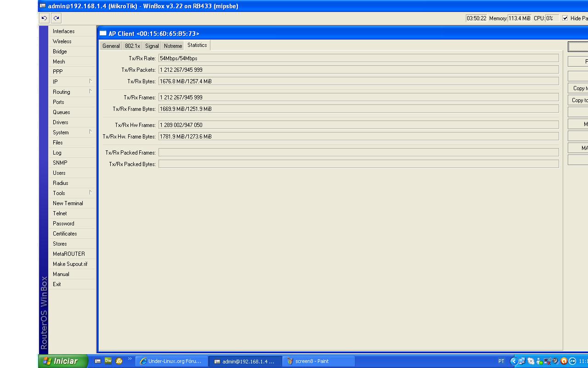Open Manual from the sidebar

click(x=61, y=274)
